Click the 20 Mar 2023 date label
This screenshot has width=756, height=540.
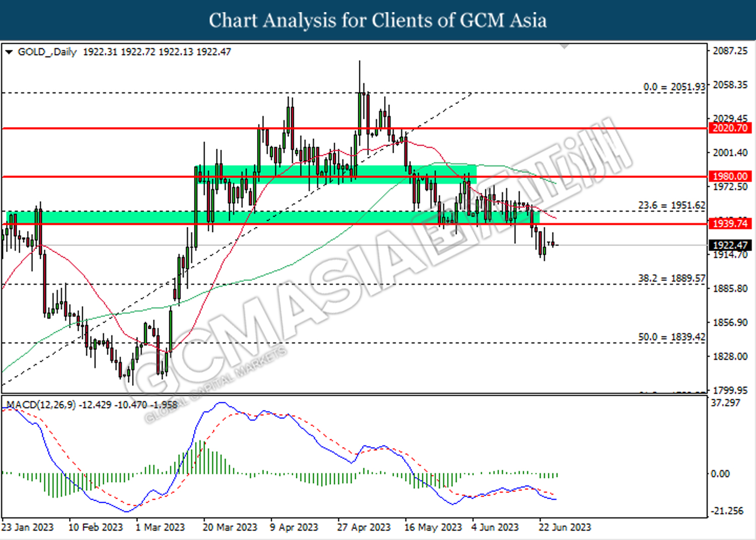pos(230,527)
